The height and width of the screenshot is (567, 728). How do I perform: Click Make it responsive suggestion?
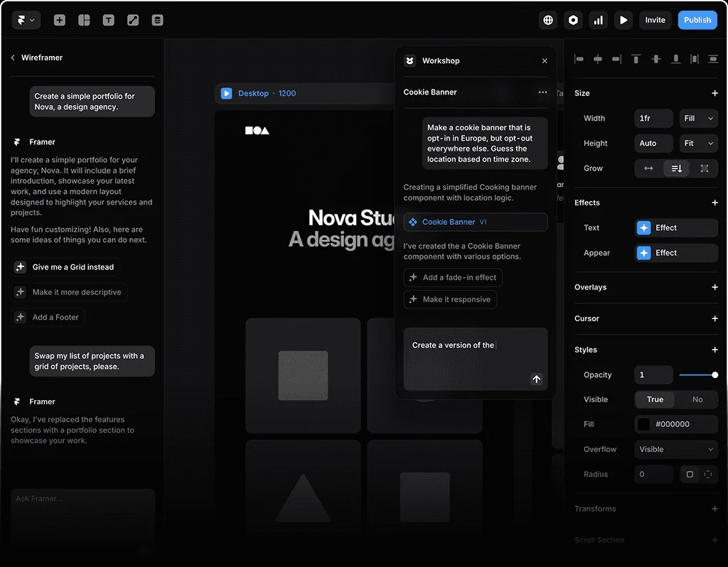[450, 300]
